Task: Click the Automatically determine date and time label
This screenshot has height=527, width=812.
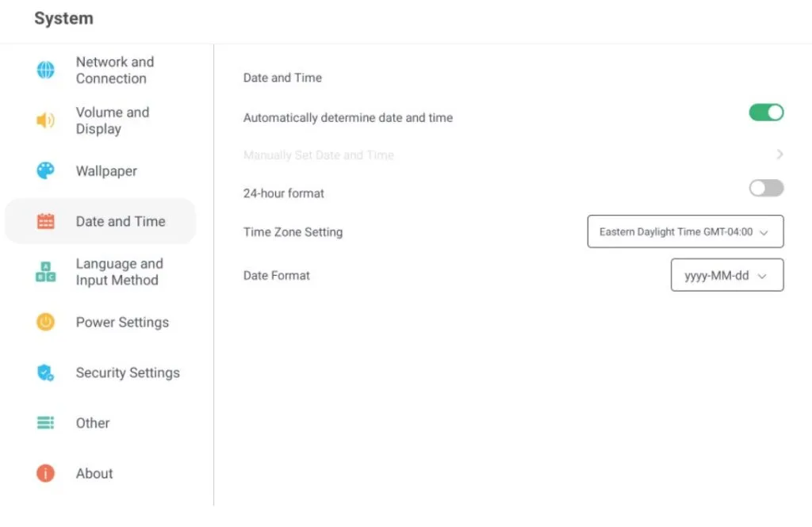Action: pos(348,118)
